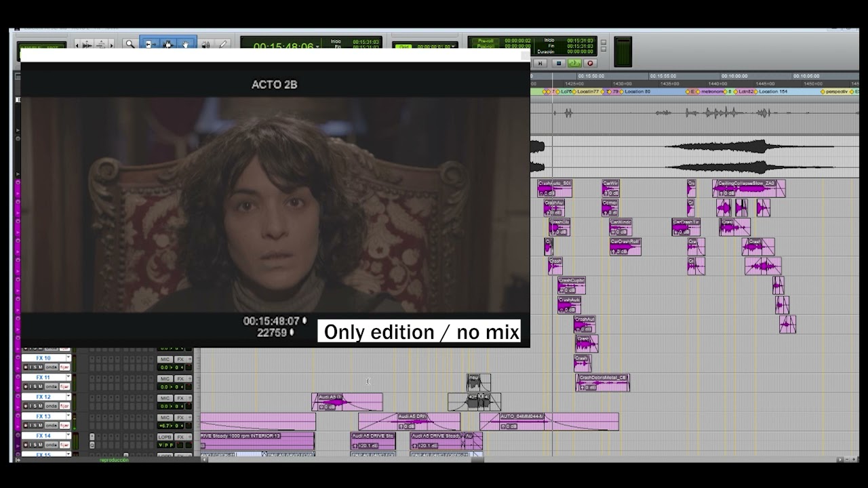Click the horizontal scrollbar left arrow
The image size is (868, 488).
(205, 459)
